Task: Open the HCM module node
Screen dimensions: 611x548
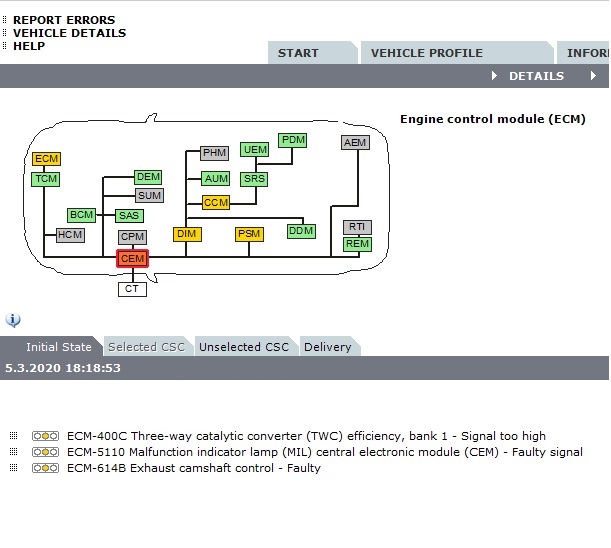Action: point(70,235)
